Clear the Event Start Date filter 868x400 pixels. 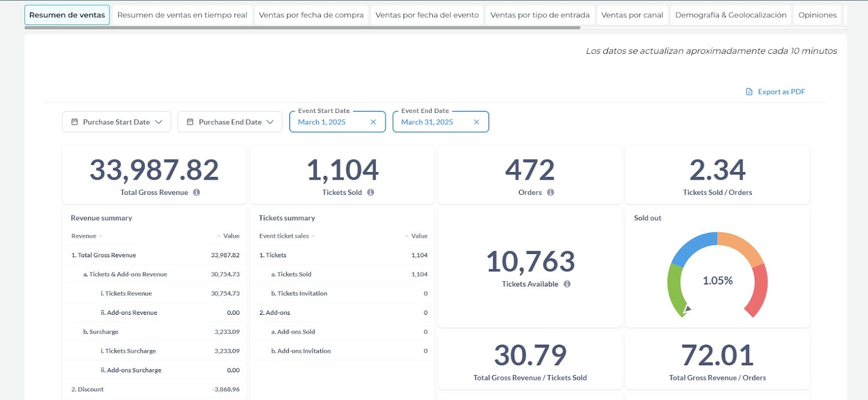(x=373, y=122)
